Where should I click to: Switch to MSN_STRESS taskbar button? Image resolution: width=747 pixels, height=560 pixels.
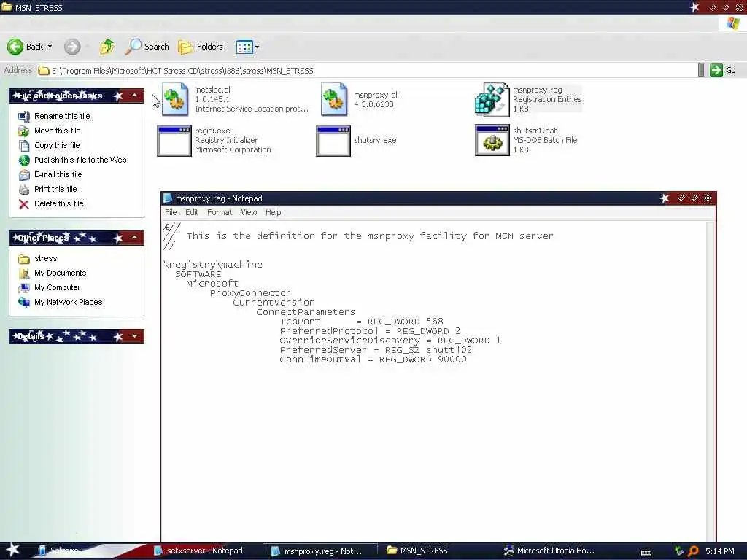click(418, 551)
